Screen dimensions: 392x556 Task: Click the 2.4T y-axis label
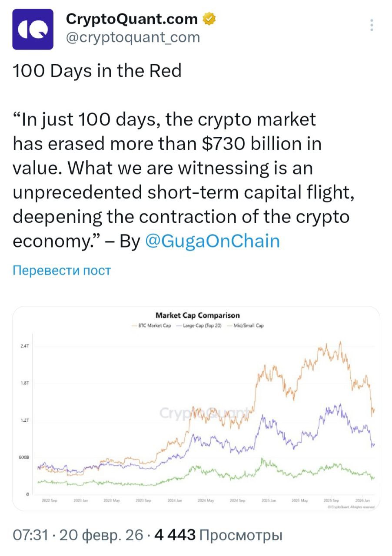pyautogui.click(x=24, y=346)
